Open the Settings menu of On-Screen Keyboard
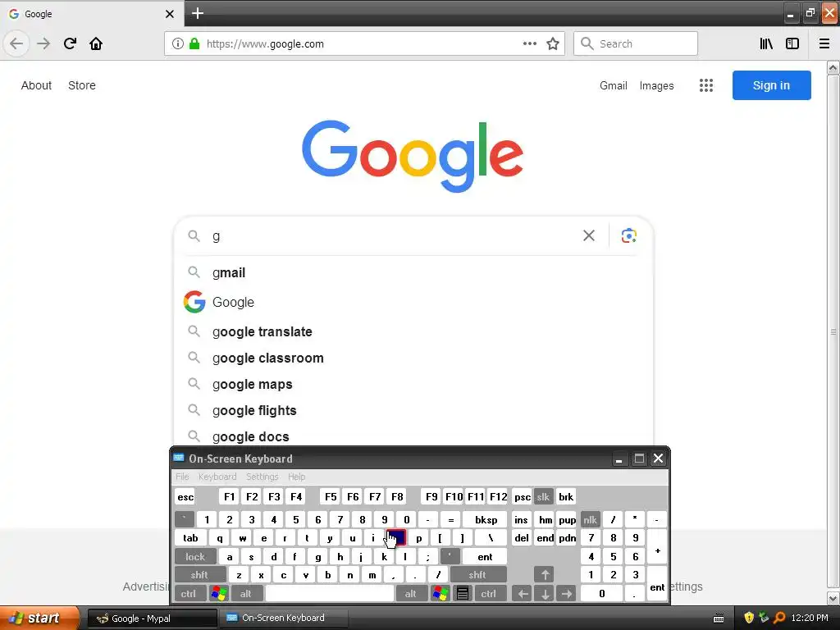Viewport: 840px width, 630px height. tap(262, 477)
